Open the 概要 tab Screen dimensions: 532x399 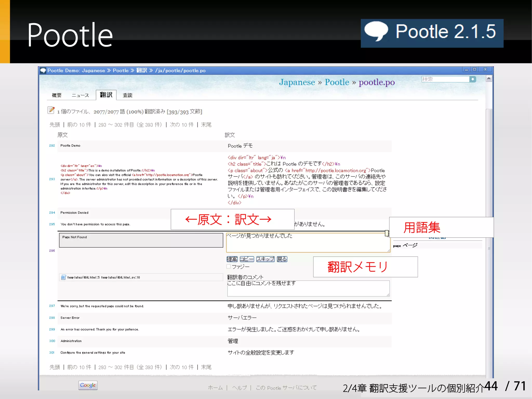coord(57,95)
